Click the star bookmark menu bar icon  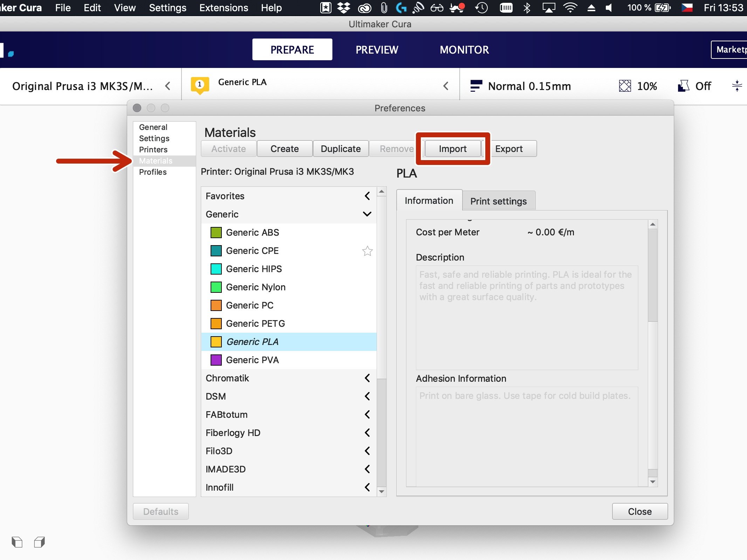point(325,8)
